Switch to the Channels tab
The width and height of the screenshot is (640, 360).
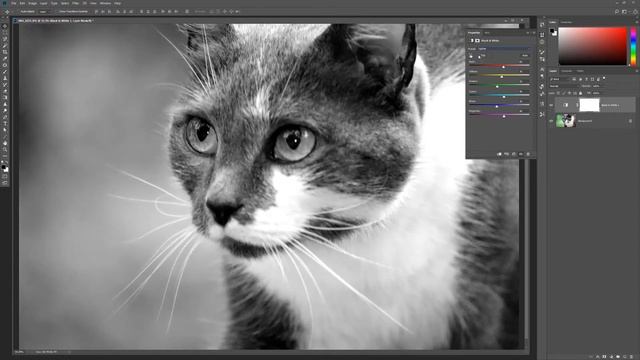click(x=567, y=71)
